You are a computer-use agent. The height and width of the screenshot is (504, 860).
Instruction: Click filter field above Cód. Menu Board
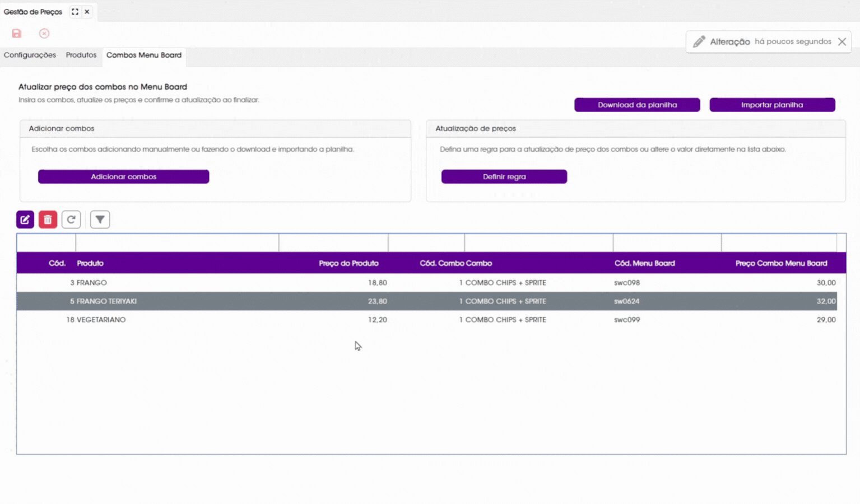pyautogui.click(x=667, y=243)
